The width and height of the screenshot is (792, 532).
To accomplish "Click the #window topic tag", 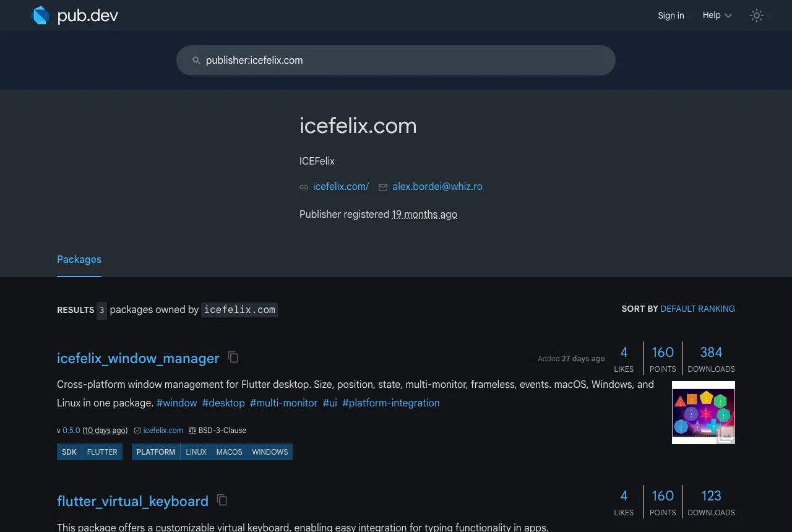I will pyautogui.click(x=176, y=403).
